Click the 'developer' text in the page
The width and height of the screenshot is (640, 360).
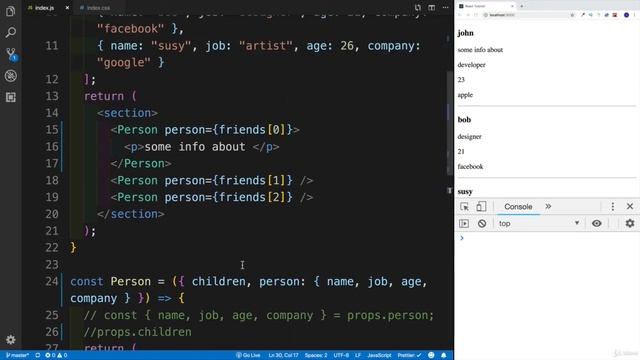(x=471, y=65)
